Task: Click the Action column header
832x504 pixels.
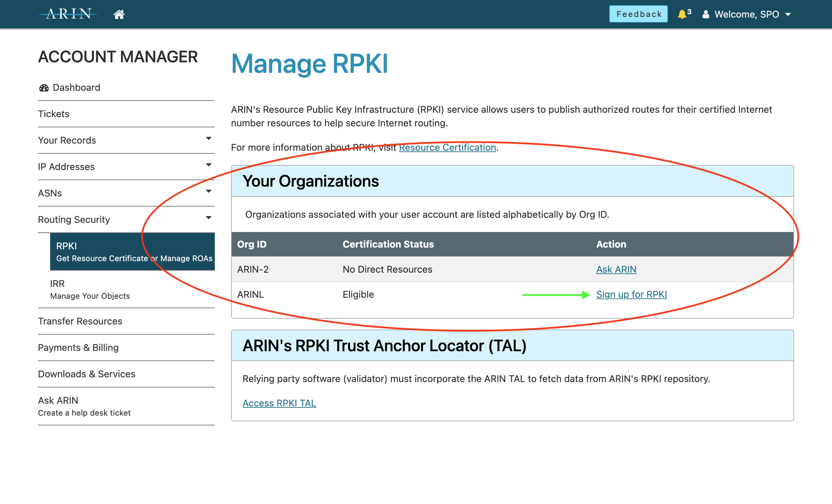Action: tap(611, 244)
